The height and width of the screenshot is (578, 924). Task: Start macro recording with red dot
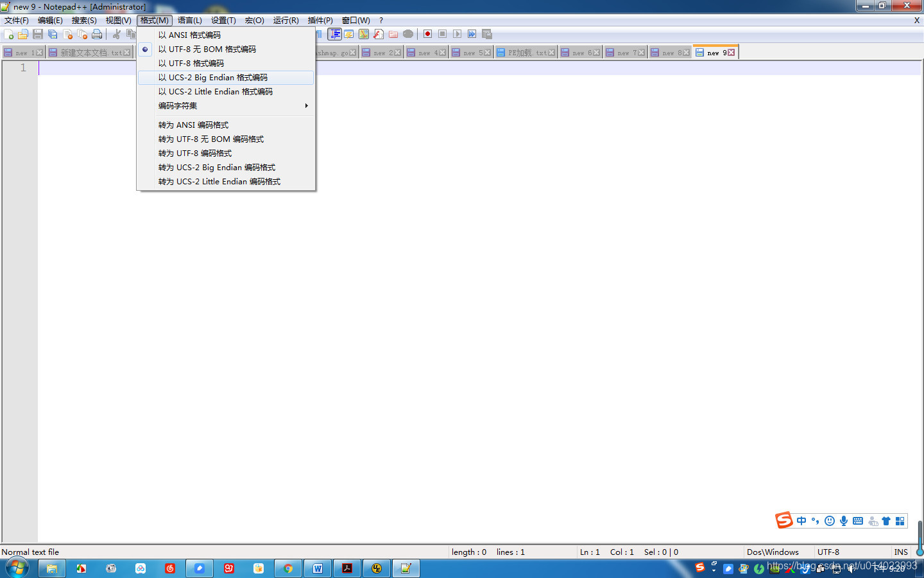[427, 34]
